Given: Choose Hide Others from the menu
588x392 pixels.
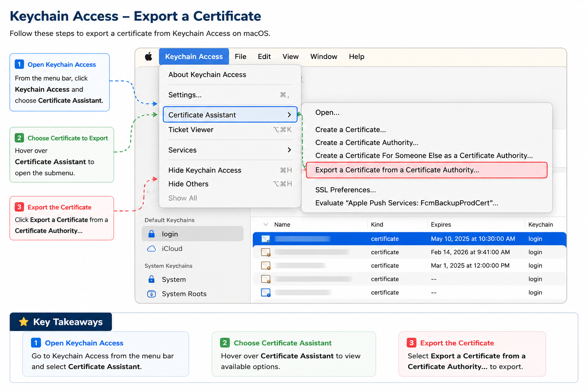Looking at the screenshot, I should [230, 184].
